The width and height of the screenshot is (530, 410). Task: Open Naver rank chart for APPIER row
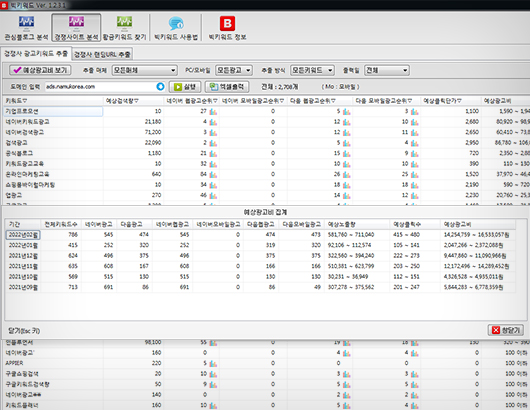click(213, 363)
